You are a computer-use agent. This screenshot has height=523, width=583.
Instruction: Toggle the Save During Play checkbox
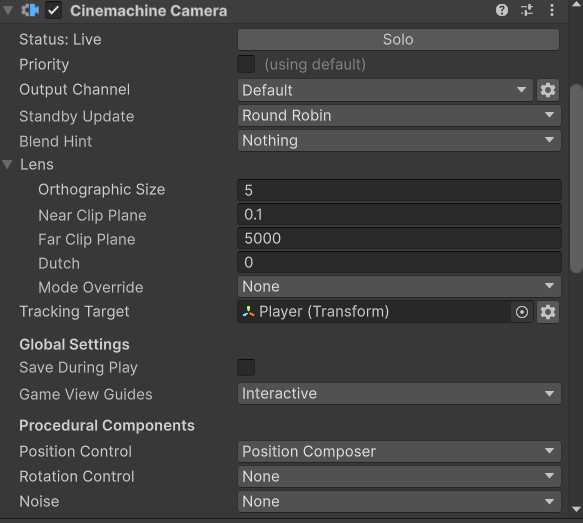pos(246,367)
